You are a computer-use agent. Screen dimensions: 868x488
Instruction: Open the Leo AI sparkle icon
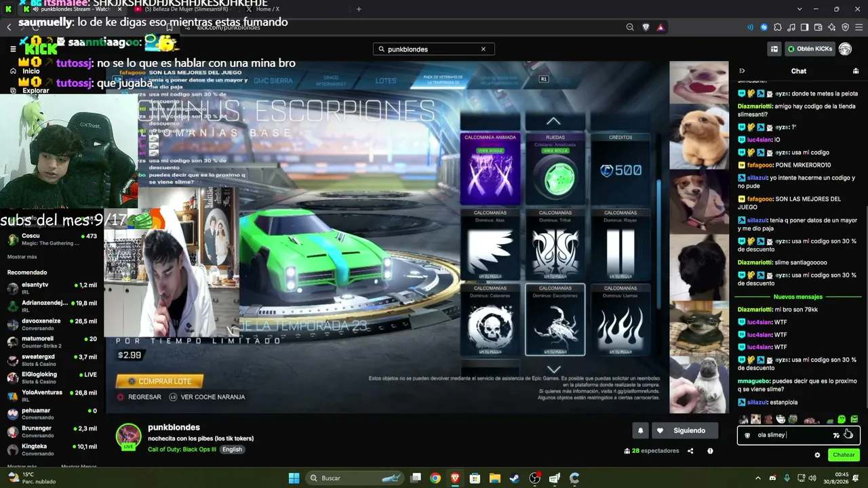point(831,27)
